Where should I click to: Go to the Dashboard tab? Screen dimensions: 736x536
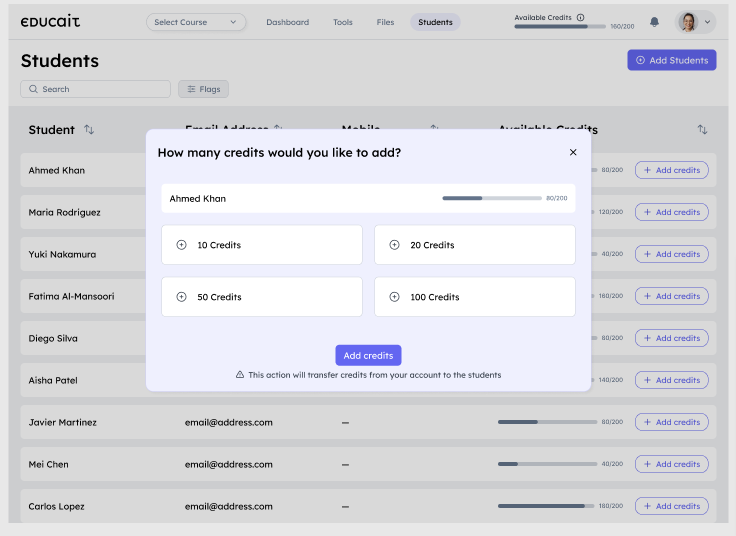[x=287, y=22]
